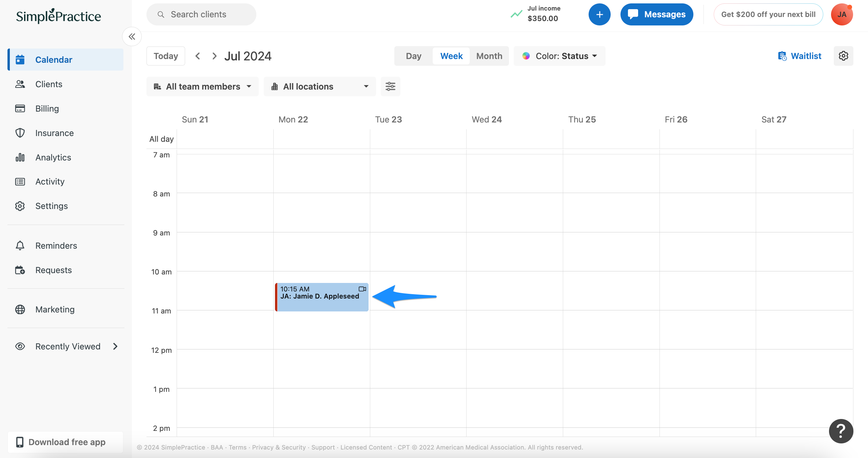Open Reminders in the sidebar
This screenshot has height=458, width=868.
coord(66,246)
